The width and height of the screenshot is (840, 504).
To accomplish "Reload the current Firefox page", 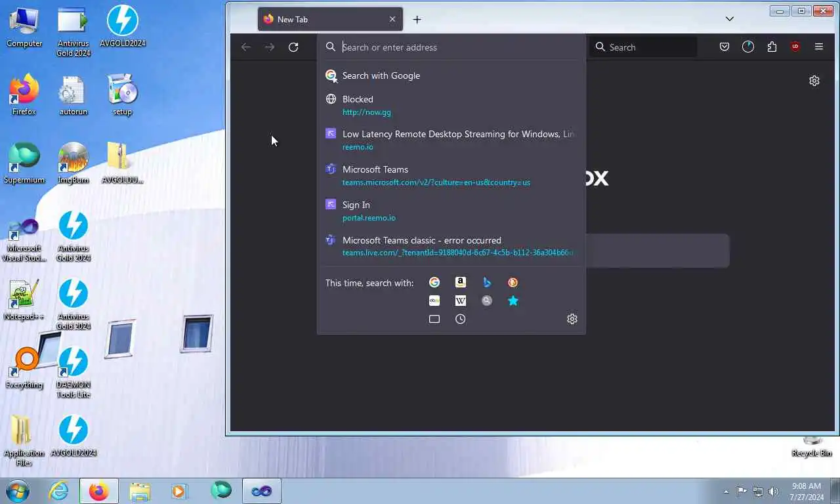I will [293, 47].
